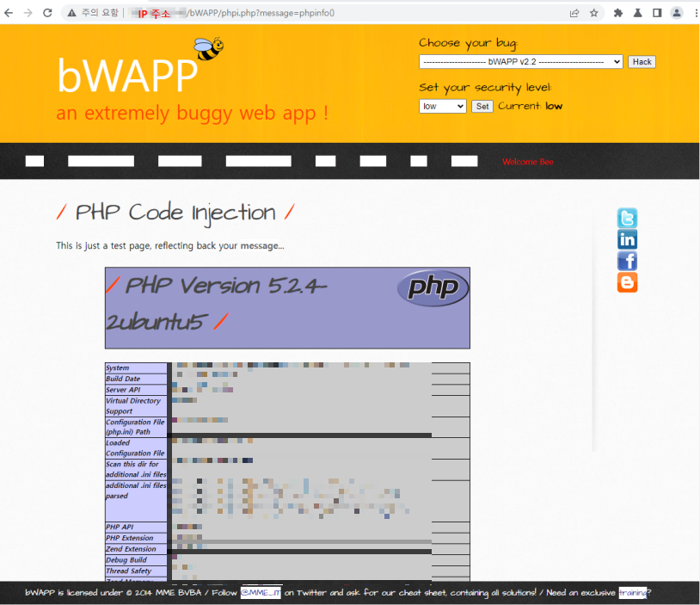The image size is (700, 605).
Task: Click the PHP Version 5.2.4 heading
Action: 217,304
